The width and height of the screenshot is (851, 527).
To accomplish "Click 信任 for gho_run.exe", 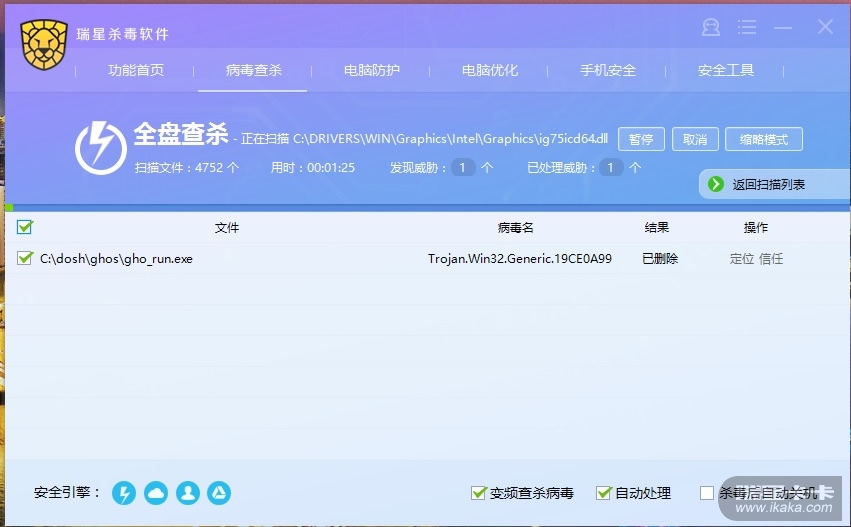I will [x=771, y=259].
